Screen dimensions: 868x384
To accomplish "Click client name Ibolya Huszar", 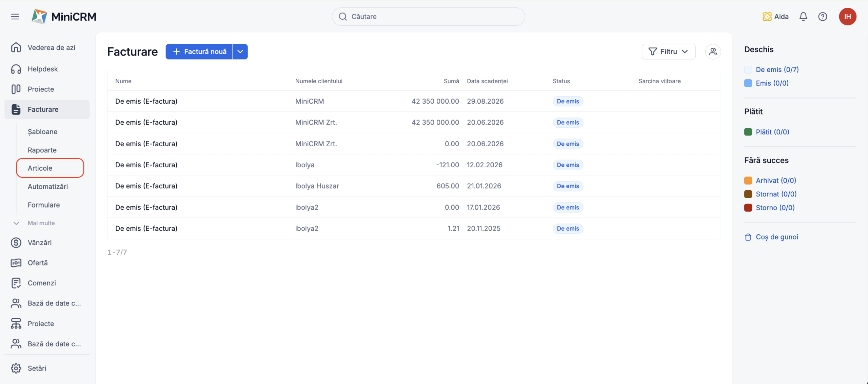I will (x=317, y=186).
